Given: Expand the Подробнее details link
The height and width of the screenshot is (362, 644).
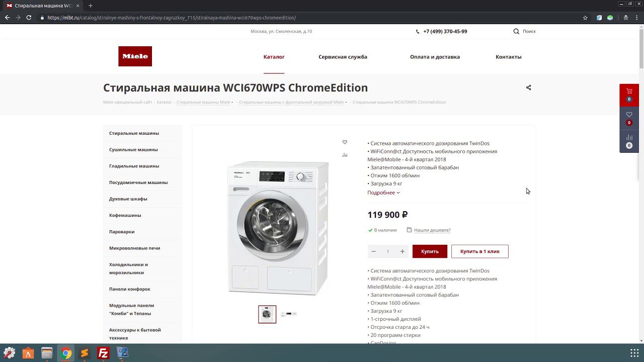Looking at the screenshot, I should tap(383, 193).
